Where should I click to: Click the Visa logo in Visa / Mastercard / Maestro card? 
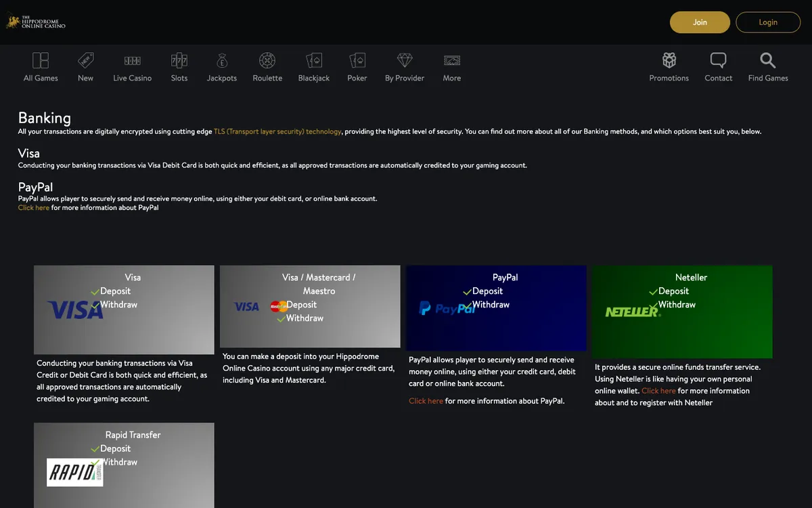246,307
